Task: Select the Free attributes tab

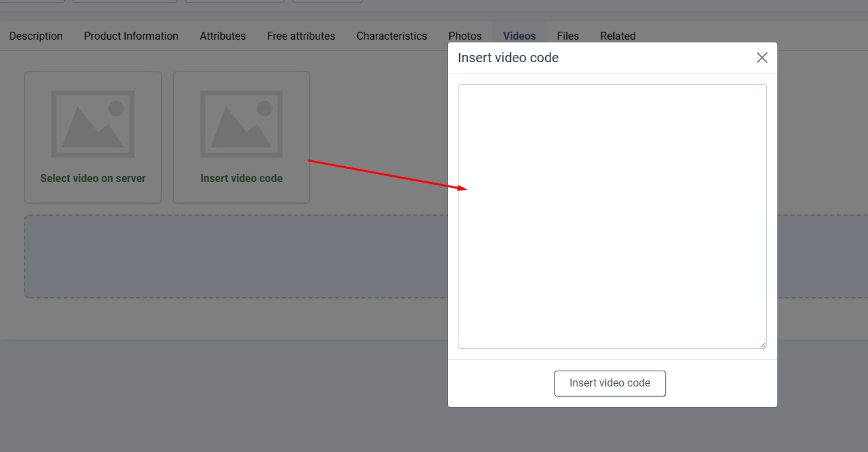Action: (301, 36)
